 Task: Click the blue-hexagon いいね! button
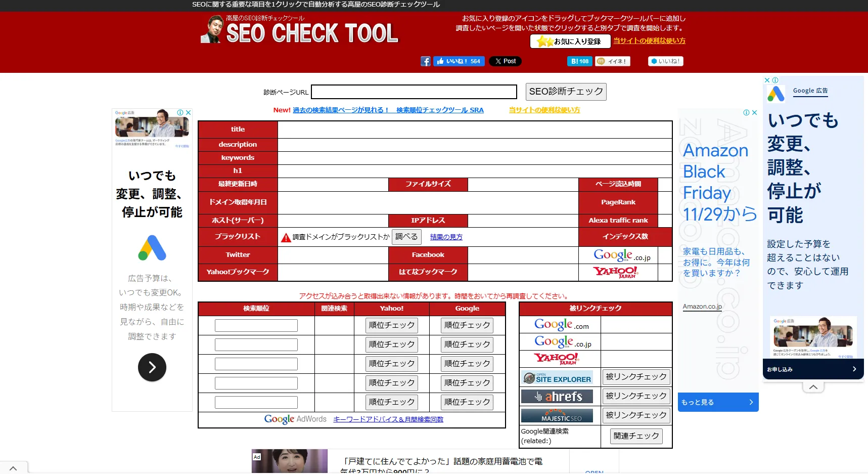click(x=665, y=61)
